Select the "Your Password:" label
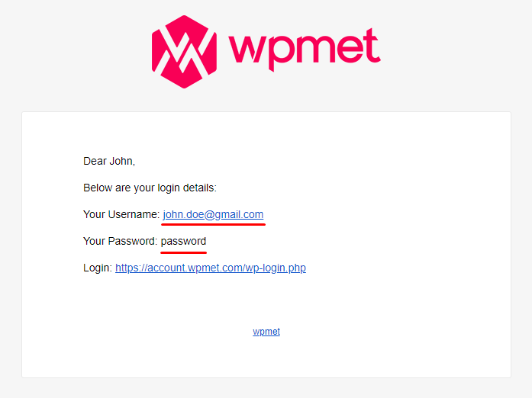Viewport: 532px width, 398px height. [x=120, y=241]
